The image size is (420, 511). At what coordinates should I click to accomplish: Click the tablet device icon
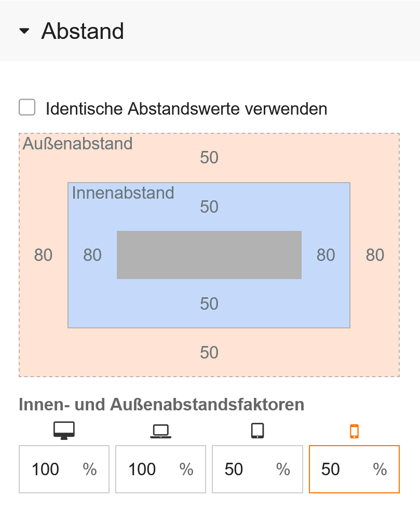(x=258, y=431)
